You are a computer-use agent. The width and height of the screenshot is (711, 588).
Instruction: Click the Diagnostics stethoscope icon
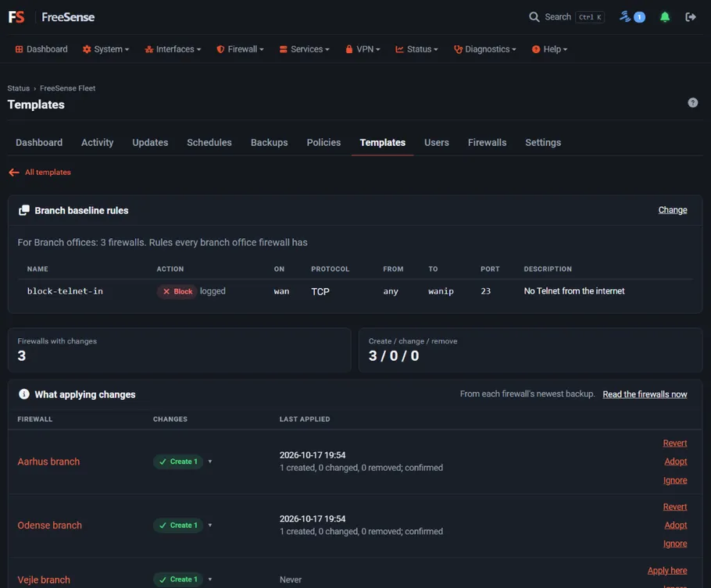point(458,49)
